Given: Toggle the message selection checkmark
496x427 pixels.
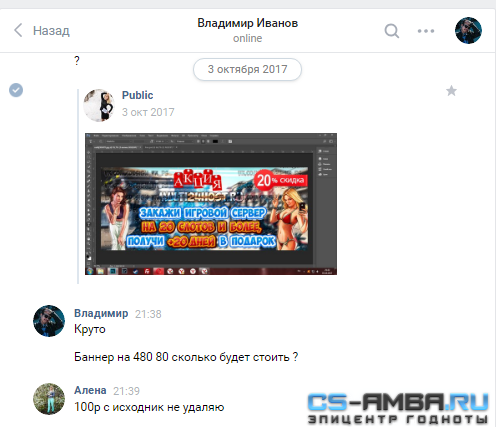Looking at the screenshot, I should (16, 90).
